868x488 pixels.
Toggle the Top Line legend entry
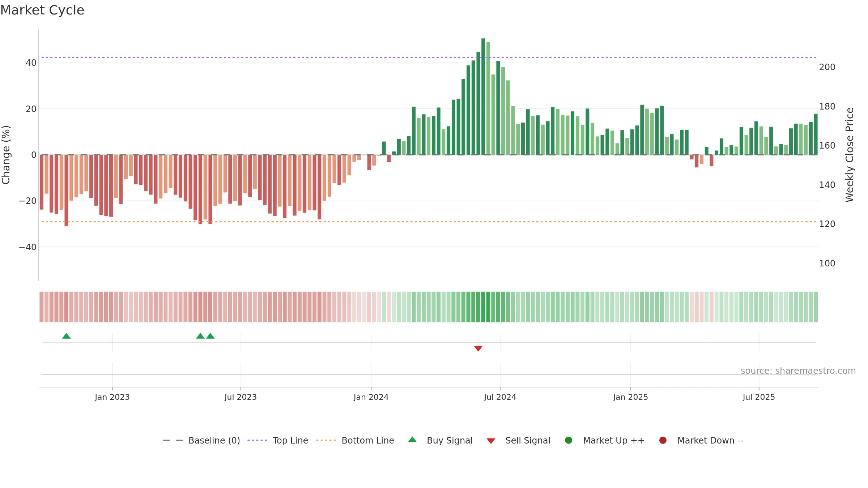click(x=278, y=440)
